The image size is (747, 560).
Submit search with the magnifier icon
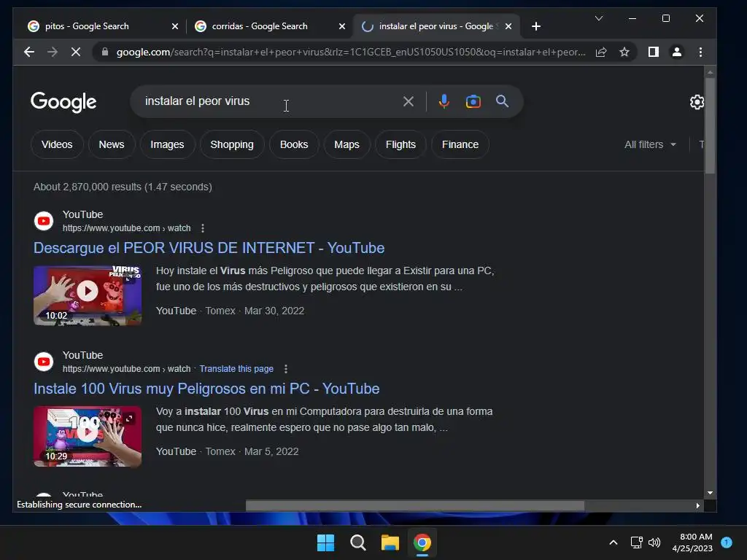(x=502, y=101)
